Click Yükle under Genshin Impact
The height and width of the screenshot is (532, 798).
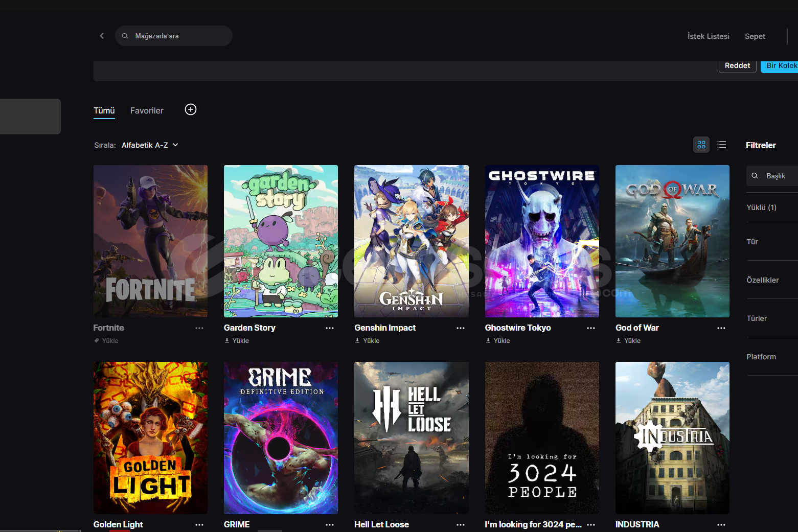(x=371, y=341)
